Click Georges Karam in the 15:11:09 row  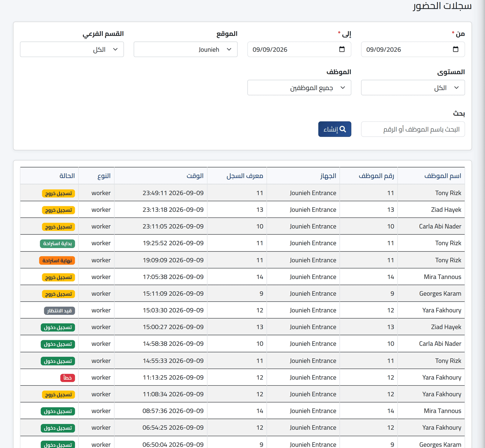tap(440, 294)
